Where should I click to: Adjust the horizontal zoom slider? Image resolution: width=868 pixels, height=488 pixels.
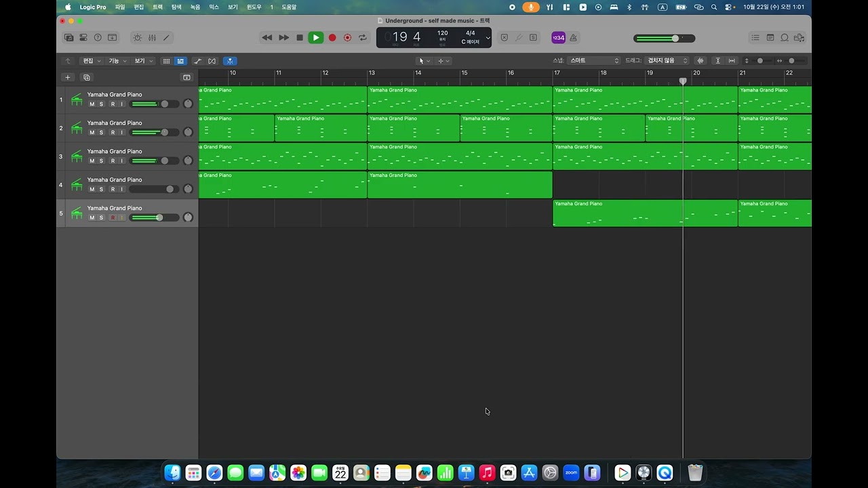click(791, 61)
